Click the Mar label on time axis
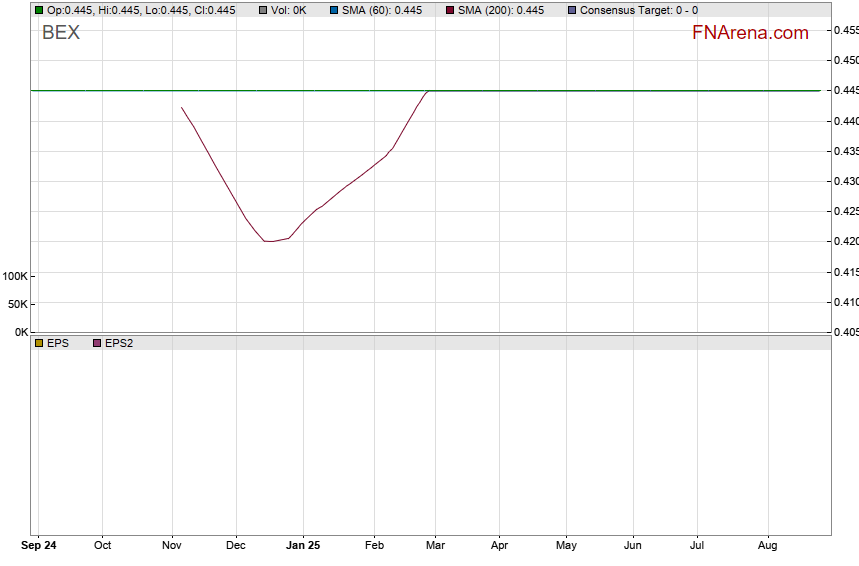This screenshot has height=566, width=859. [x=435, y=546]
